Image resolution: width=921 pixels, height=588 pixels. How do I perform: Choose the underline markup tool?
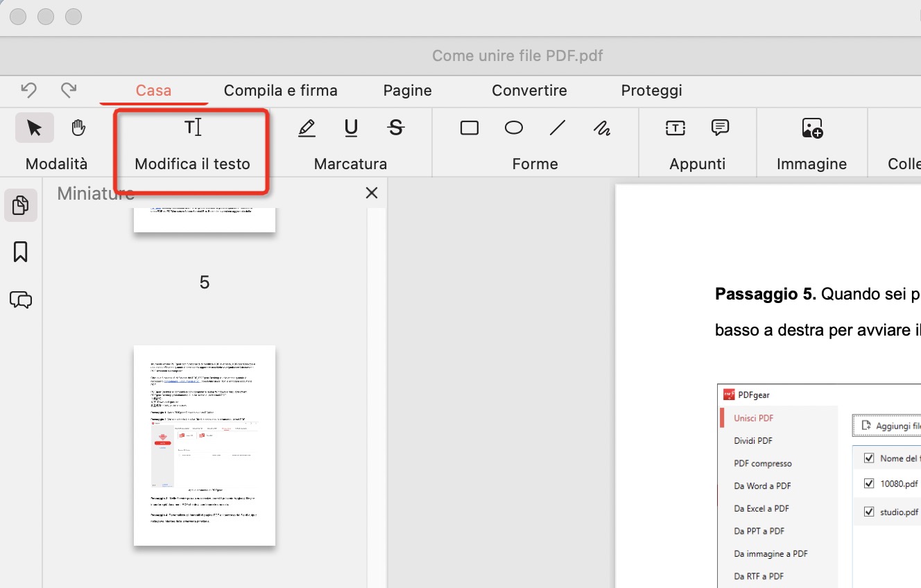(x=351, y=128)
